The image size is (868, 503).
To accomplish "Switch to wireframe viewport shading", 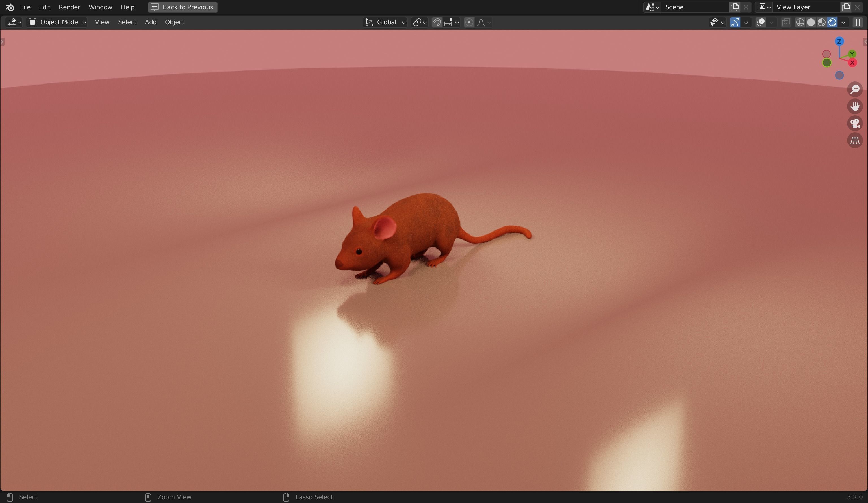I will click(800, 22).
